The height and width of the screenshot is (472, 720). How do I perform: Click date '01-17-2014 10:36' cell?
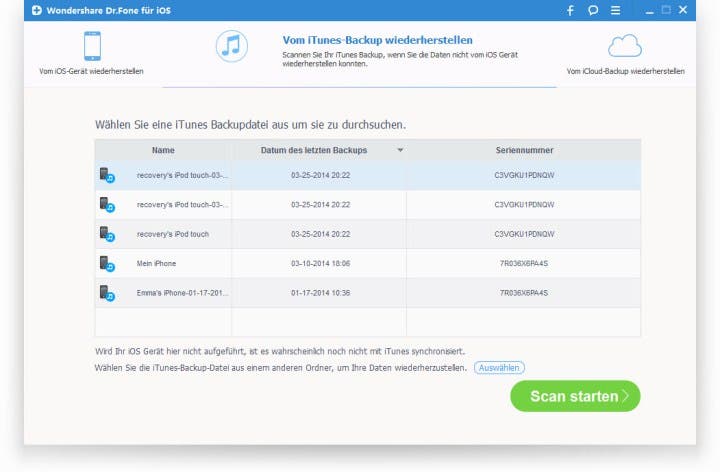pyautogui.click(x=321, y=293)
